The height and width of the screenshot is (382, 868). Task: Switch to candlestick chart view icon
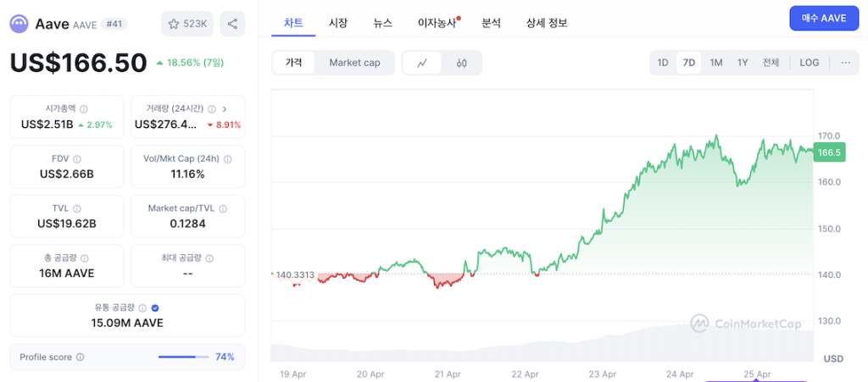click(x=462, y=63)
